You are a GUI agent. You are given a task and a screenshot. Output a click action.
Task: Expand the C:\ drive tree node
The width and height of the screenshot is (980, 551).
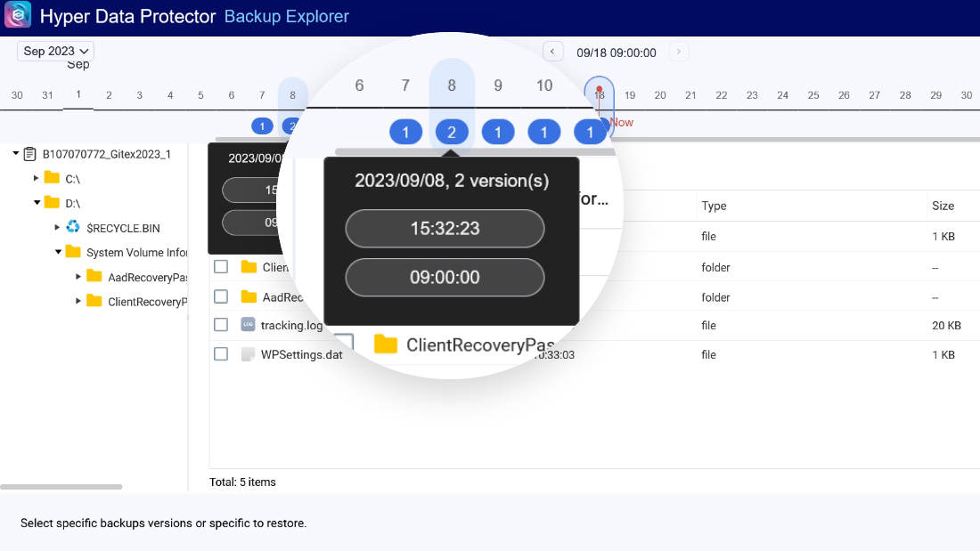tap(37, 179)
